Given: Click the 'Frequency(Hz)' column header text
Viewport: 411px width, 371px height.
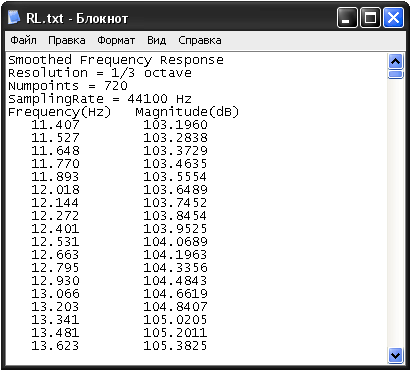Looking at the screenshot, I should click(59, 112).
